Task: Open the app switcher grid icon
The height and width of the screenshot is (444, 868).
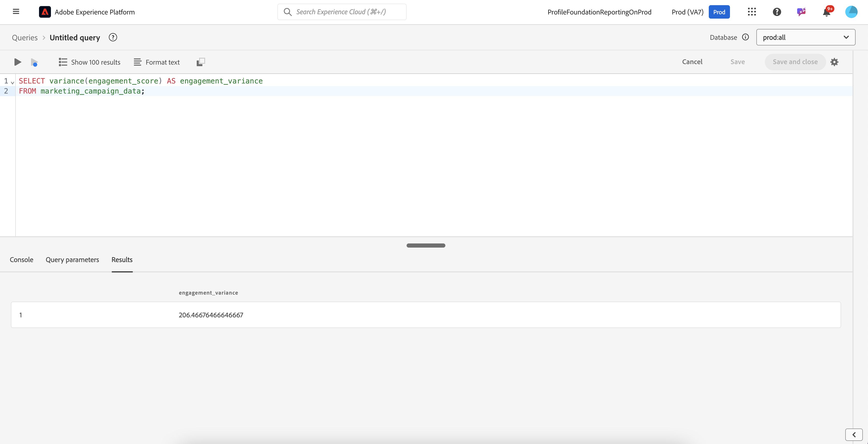Action: (x=752, y=12)
